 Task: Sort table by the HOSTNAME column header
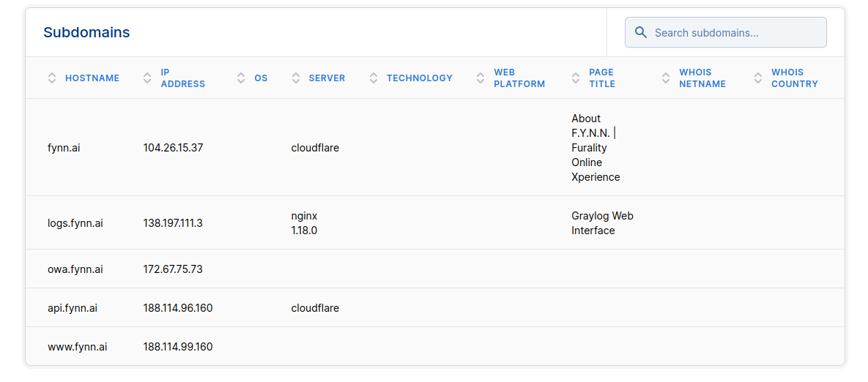point(92,78)
